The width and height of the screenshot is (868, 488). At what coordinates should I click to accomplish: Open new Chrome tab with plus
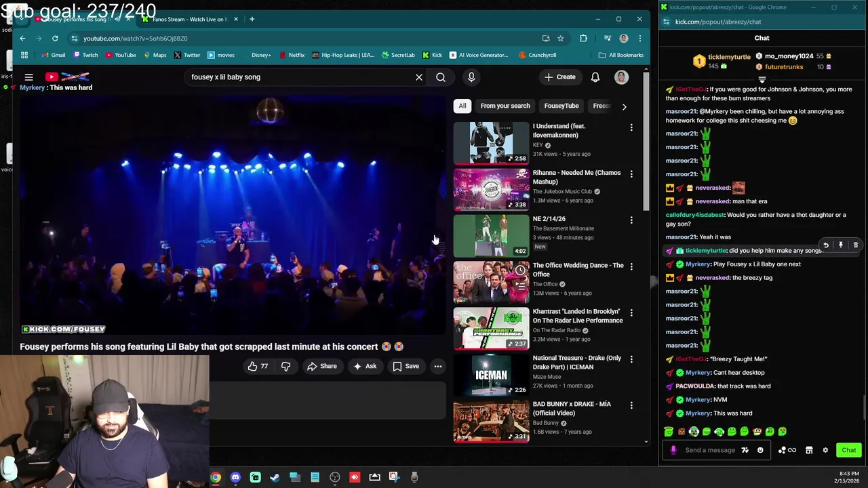pyautogui.click(x=252, y=19)
